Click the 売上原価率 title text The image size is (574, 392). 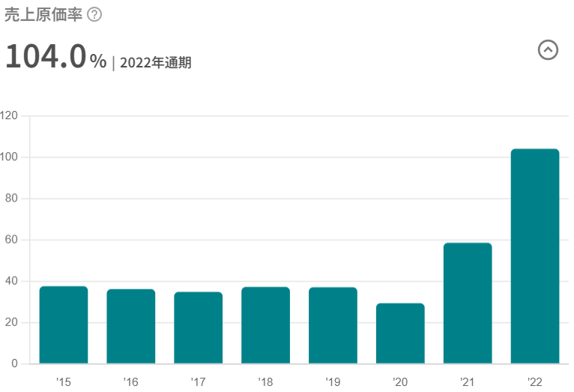pyautogui.click(x=43, y=15)
